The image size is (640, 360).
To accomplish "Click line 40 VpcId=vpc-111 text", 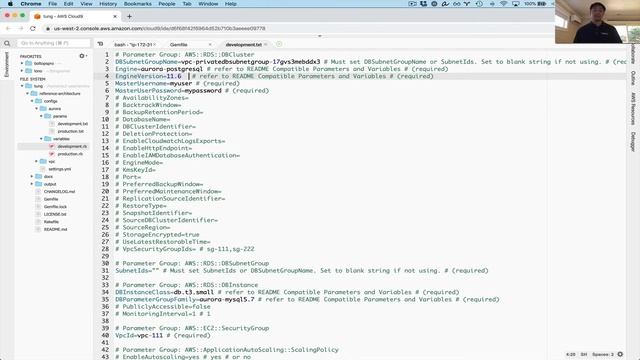I will point(139,336).
